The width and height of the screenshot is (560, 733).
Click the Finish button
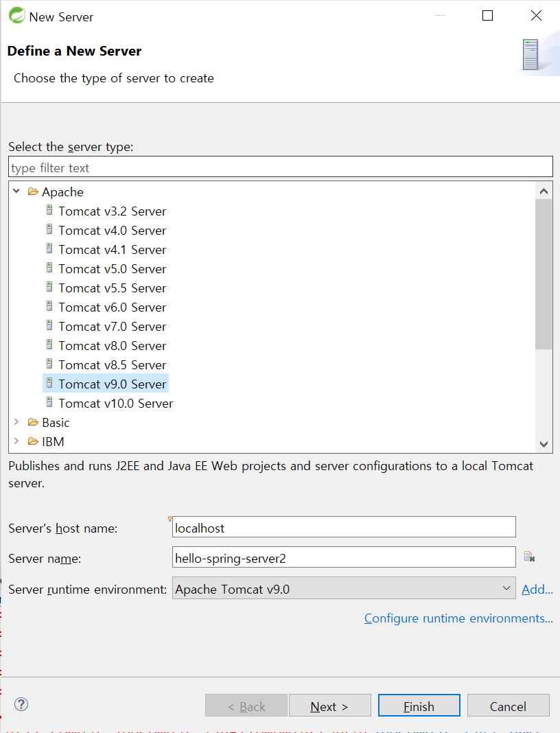point(419,706)
